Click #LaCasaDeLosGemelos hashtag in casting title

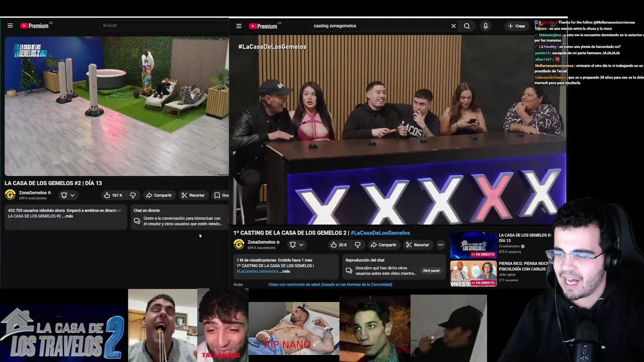pos(380,233)
